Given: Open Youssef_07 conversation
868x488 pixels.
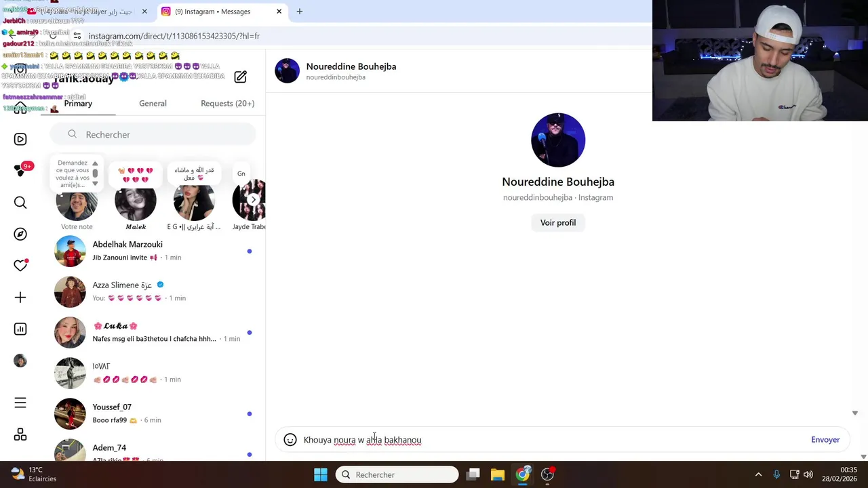Looking at the screenshot, I should click(153, 413).
